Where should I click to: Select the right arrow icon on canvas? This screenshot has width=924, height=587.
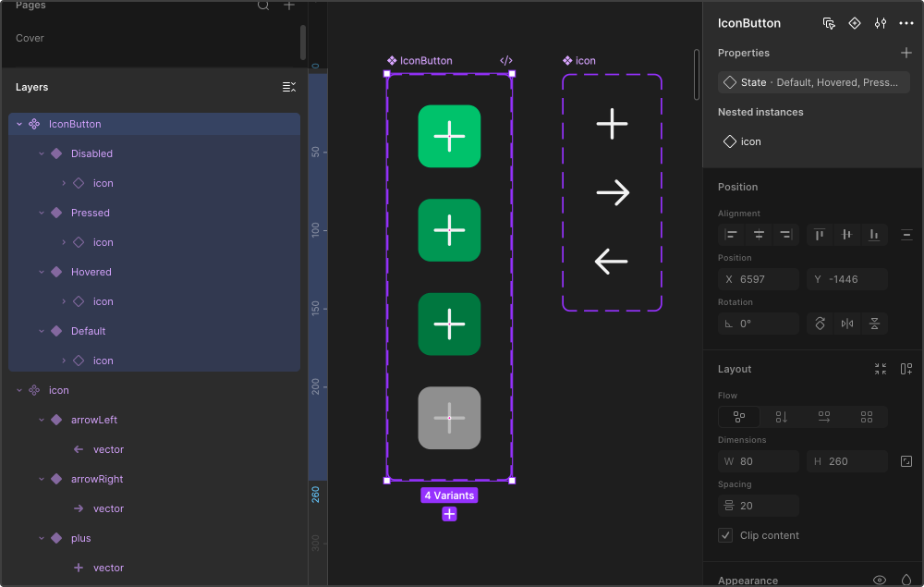coord(613,192)
